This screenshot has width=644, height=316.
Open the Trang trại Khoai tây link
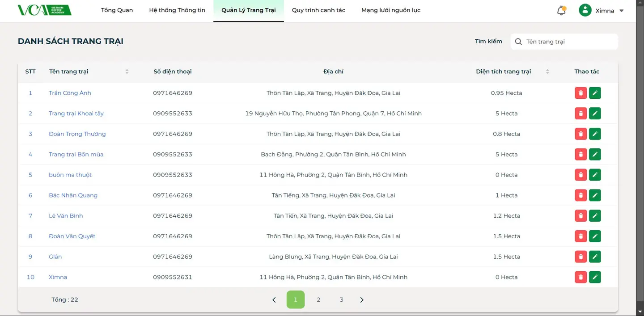pyautogui.click(x=76, y=114)
